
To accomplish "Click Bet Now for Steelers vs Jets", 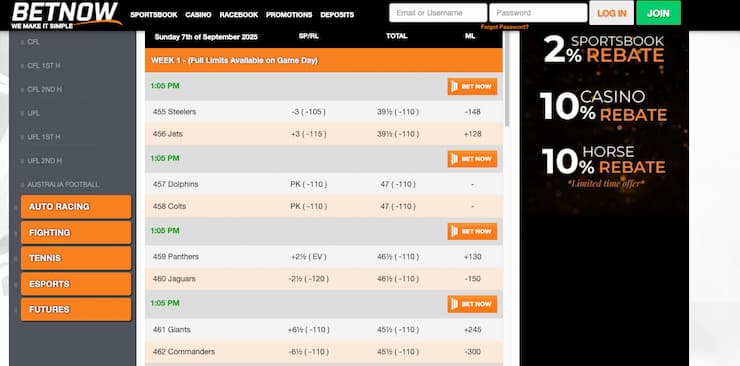I will (x=472, y=86).
